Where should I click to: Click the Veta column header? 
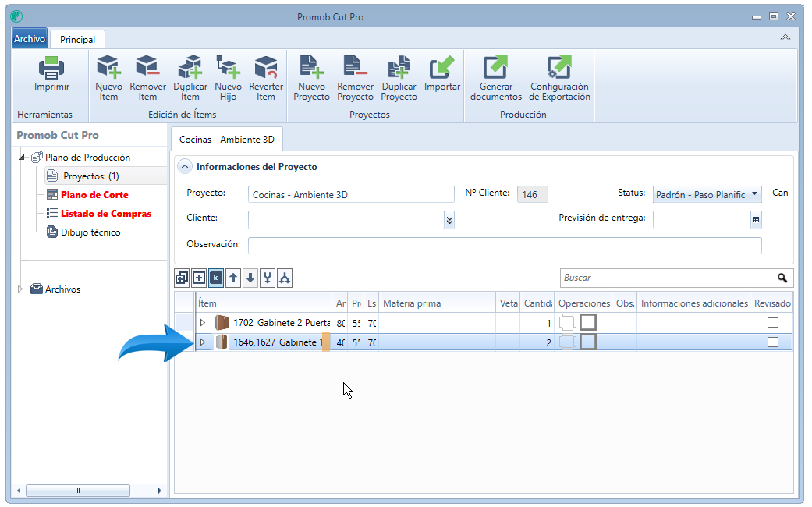click(x=508, y=303)
